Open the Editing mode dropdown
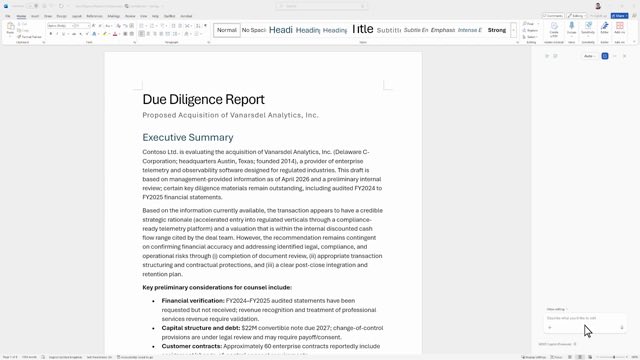This screenshot has height=360, width=640. click(x=576, y=16)
